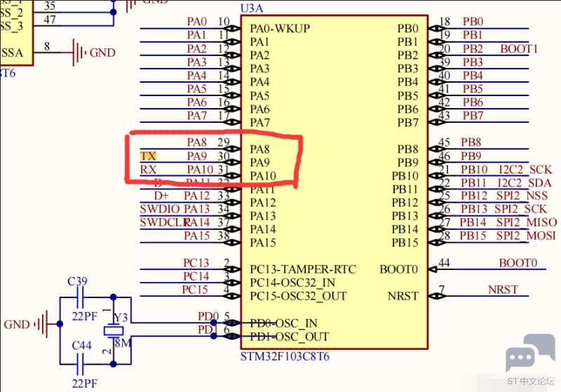Click the C39 capacitor symbol

(80, 297)
